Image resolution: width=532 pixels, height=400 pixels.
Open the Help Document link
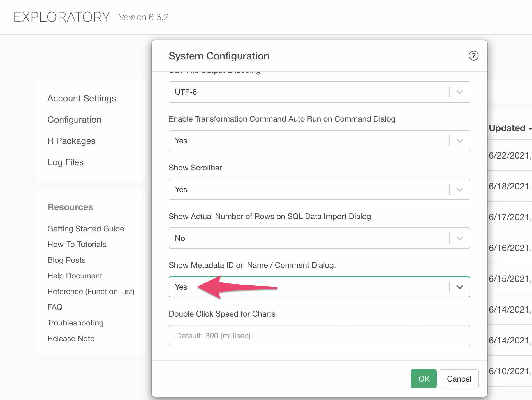pos(75,276)
